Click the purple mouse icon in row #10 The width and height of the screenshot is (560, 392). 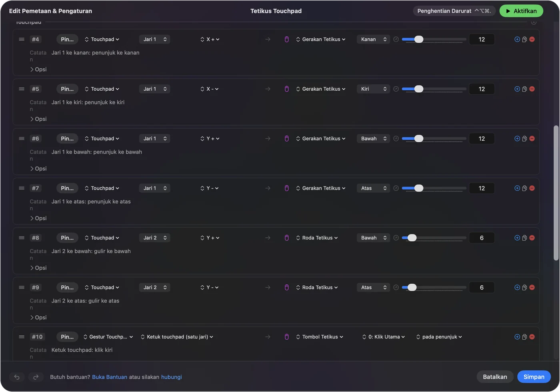point(287,337)
